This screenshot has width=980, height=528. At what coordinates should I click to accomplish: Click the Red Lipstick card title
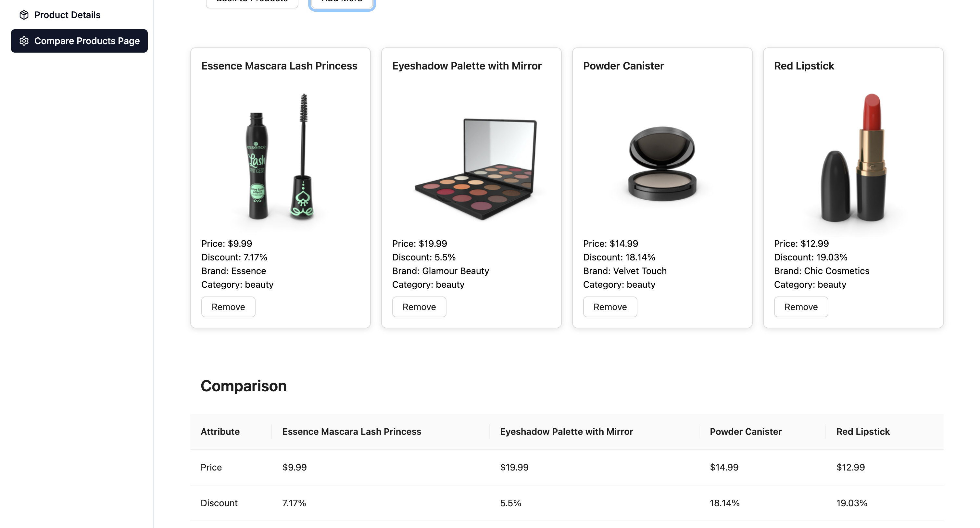804,66
